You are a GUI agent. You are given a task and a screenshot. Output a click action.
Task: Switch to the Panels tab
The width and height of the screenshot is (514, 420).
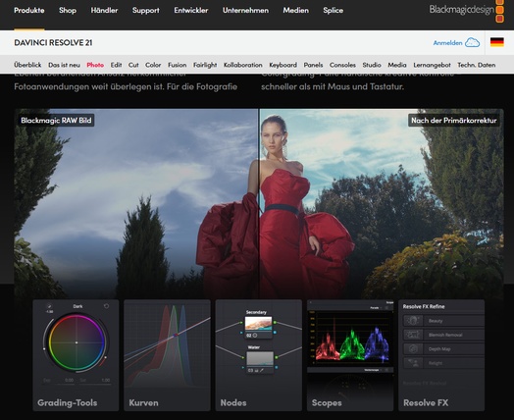[x=313, y=65]
